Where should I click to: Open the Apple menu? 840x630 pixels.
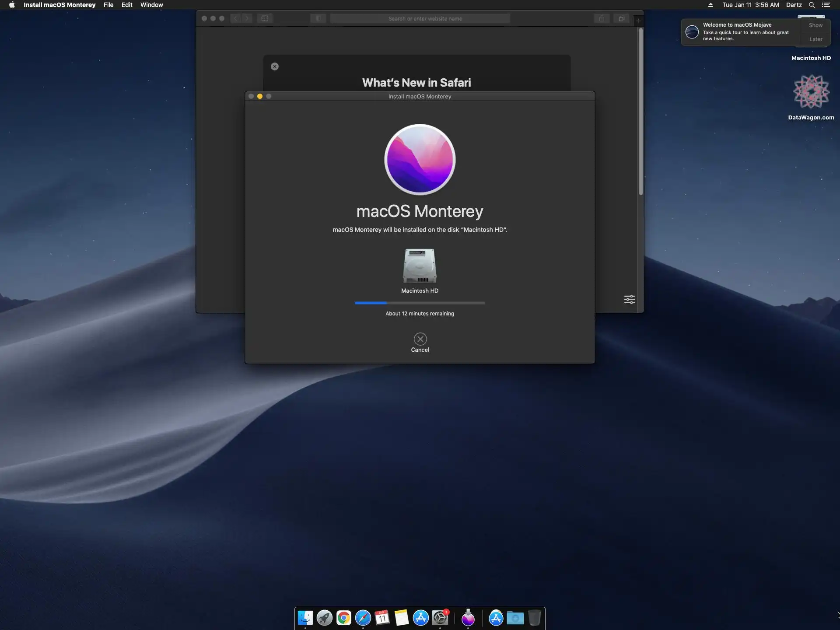click(12, 5)
